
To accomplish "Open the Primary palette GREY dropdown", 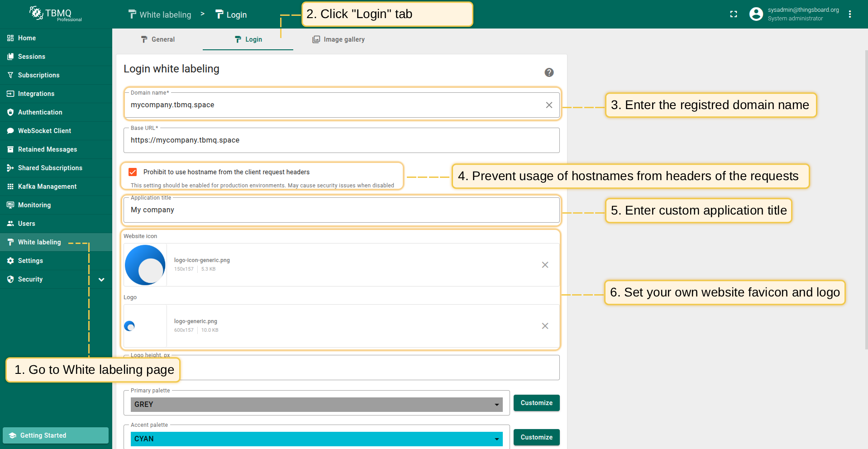I will pyautogui.click(x=316, y=405).
